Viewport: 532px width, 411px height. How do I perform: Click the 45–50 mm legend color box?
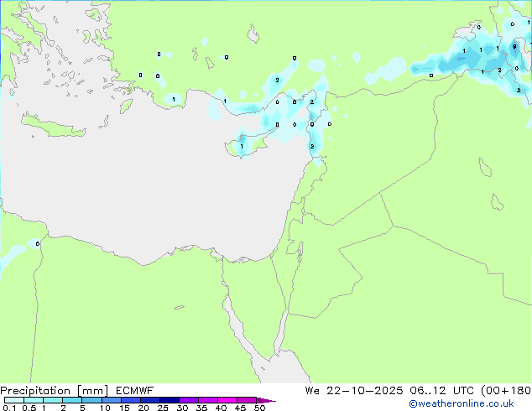tap(247, 400)
